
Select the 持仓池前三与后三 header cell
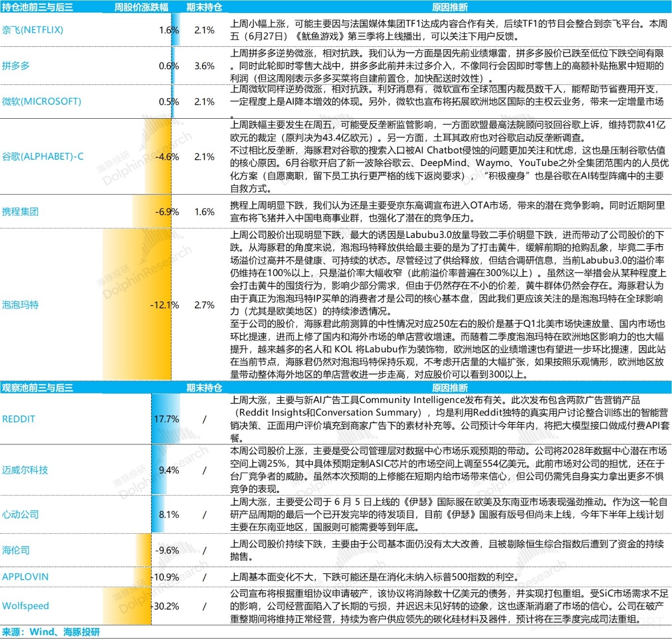(x=37, y=7)
